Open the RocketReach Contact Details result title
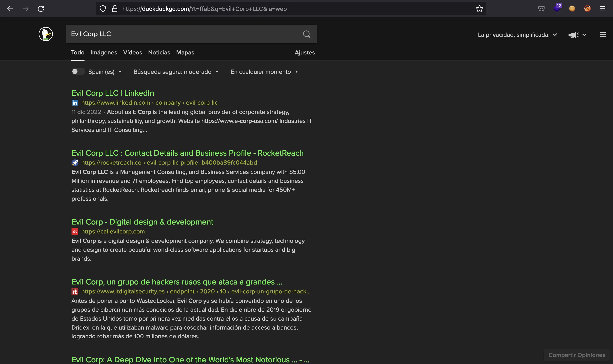 click(x=188, y=153)
